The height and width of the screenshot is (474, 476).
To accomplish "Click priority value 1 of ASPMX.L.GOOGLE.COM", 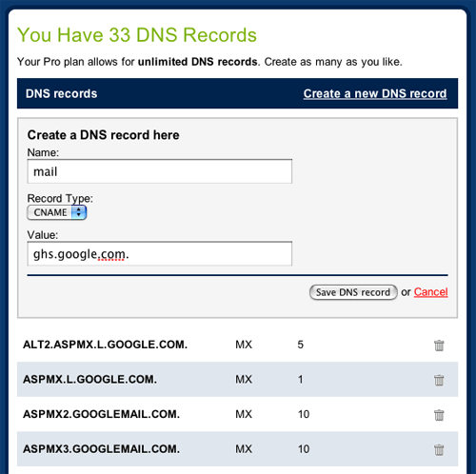I will coord(301,380).
